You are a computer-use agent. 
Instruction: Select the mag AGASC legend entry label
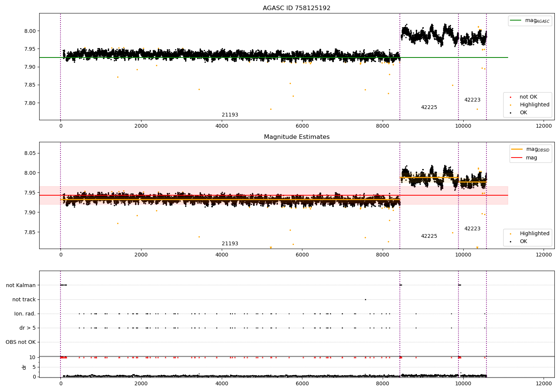[x=537, y=21]
